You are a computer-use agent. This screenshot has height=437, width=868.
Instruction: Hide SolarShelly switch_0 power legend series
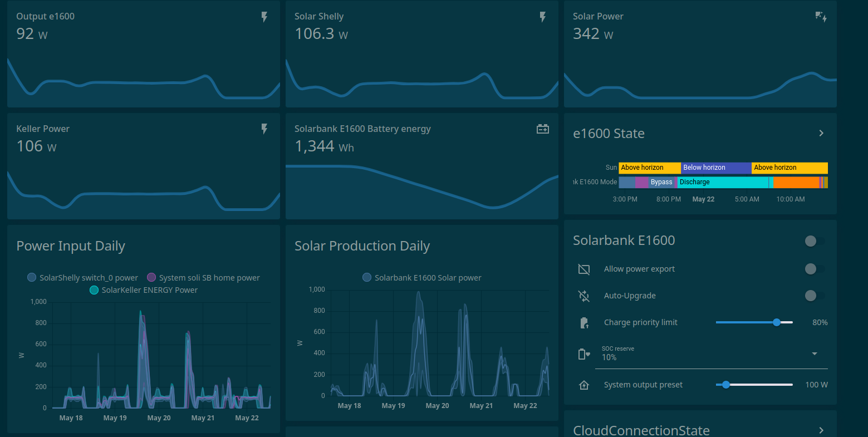[82, 278]
